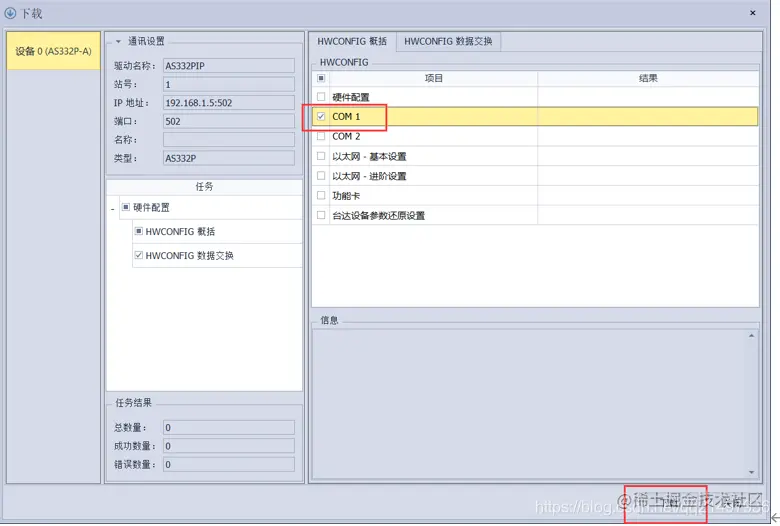The height and width of the screenshot is (526, 780).
Task: Select the HWCONFIG 概括 tree item
Action: [180, 231]
